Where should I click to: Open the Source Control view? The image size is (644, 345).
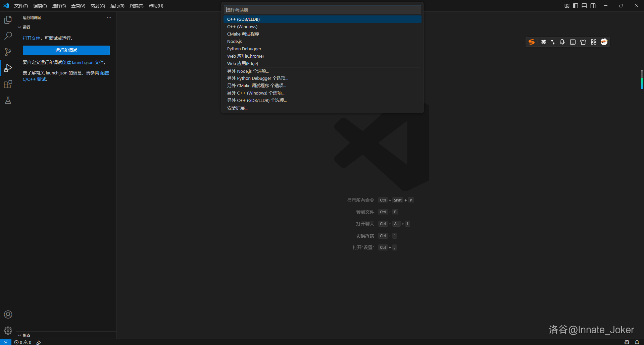pyautogui.click(x=8, y=52)
